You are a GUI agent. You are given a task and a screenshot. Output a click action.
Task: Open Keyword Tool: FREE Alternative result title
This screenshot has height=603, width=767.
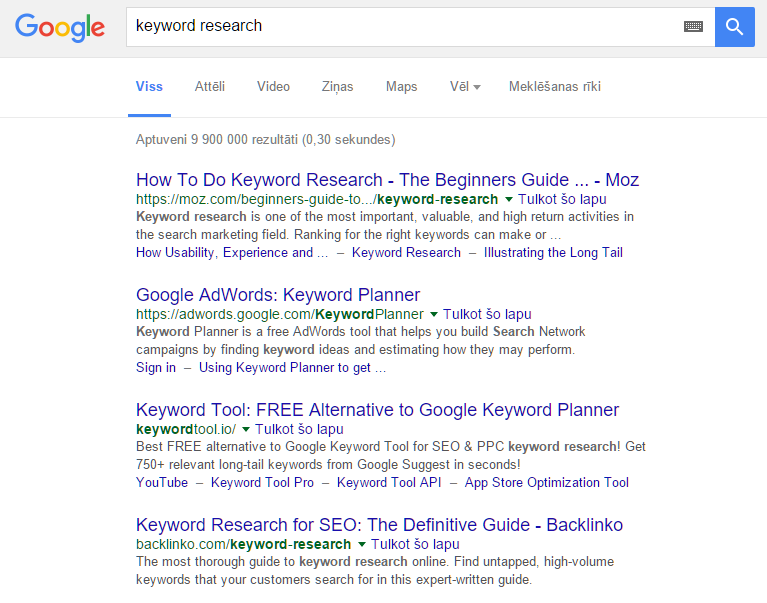coord(377,410)
